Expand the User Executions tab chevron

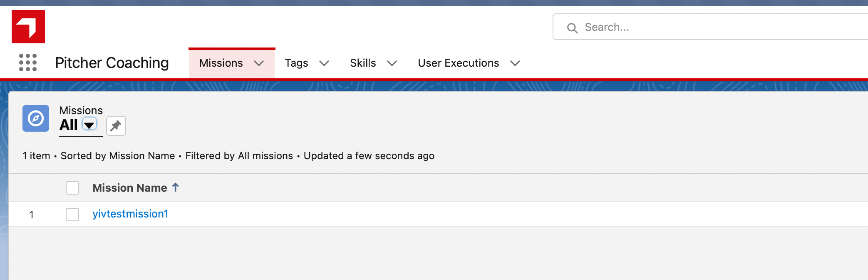[515, 63]
